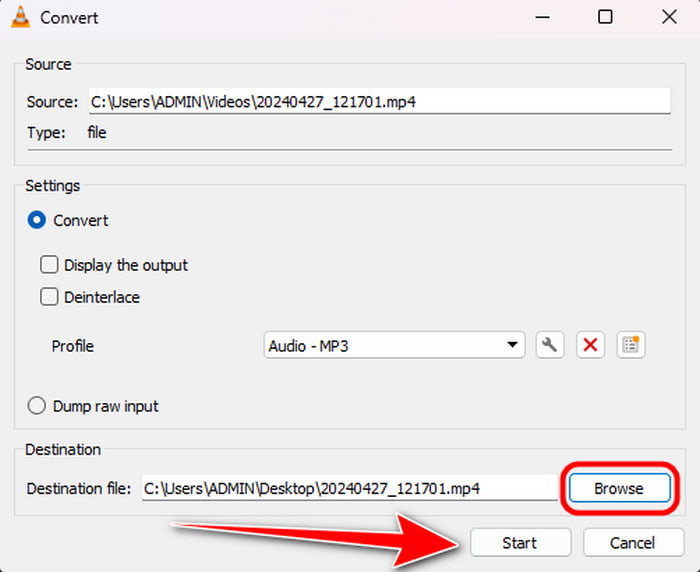Click the 'Source:' field label
Screen dimensions: 700x572
pos(52,102)
